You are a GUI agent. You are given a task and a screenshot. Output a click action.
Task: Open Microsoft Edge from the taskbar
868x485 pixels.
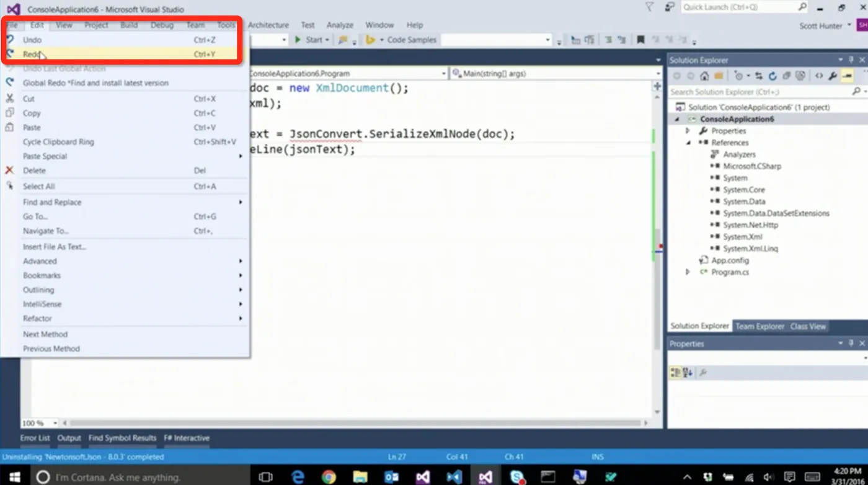(x=298, y=476)
